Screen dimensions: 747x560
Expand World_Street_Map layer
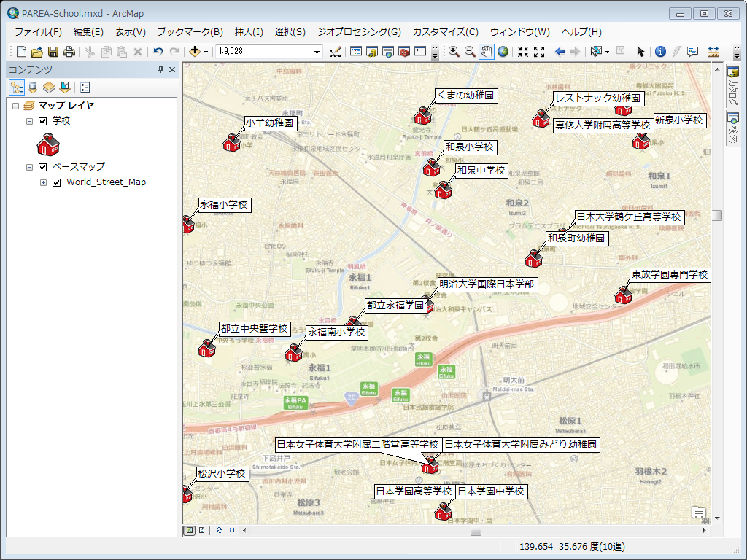click(43, 182)
